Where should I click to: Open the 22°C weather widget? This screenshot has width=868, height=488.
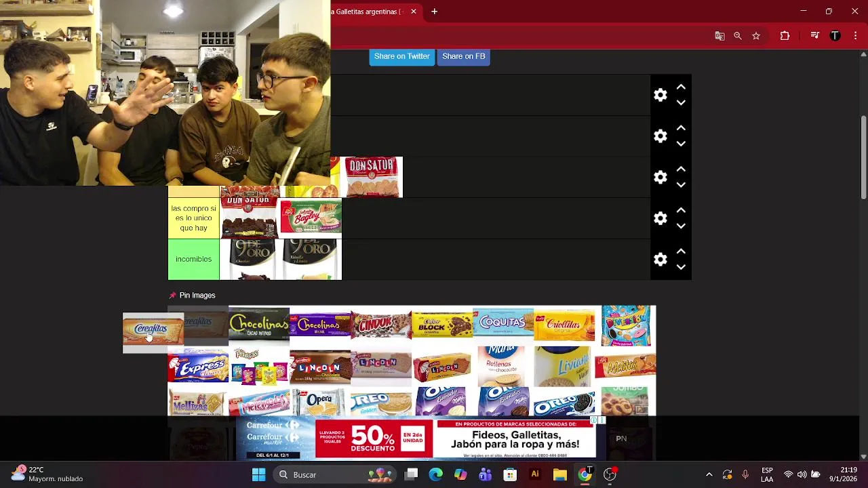click(x=46, y=474)
